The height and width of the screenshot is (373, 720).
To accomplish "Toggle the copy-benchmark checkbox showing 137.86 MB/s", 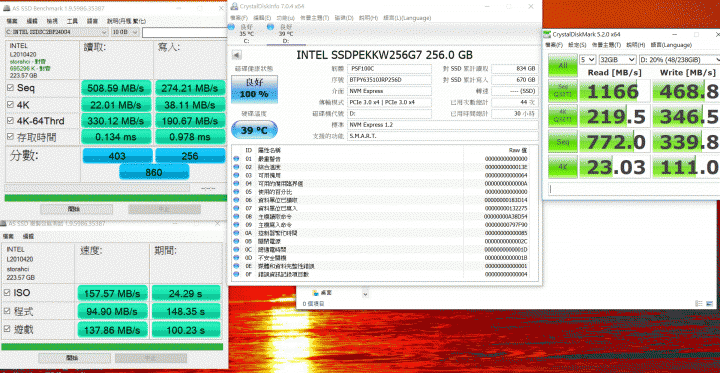I will (x=7, y=330).
